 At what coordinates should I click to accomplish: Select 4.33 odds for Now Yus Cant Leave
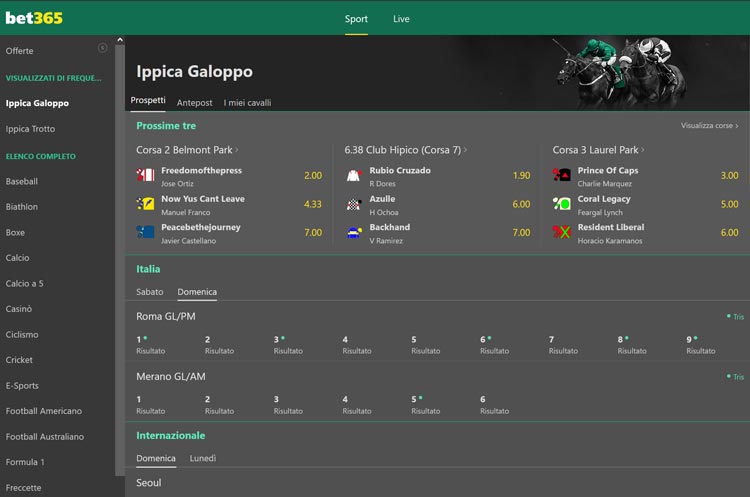pyautogui.click(x=312, y=204)
